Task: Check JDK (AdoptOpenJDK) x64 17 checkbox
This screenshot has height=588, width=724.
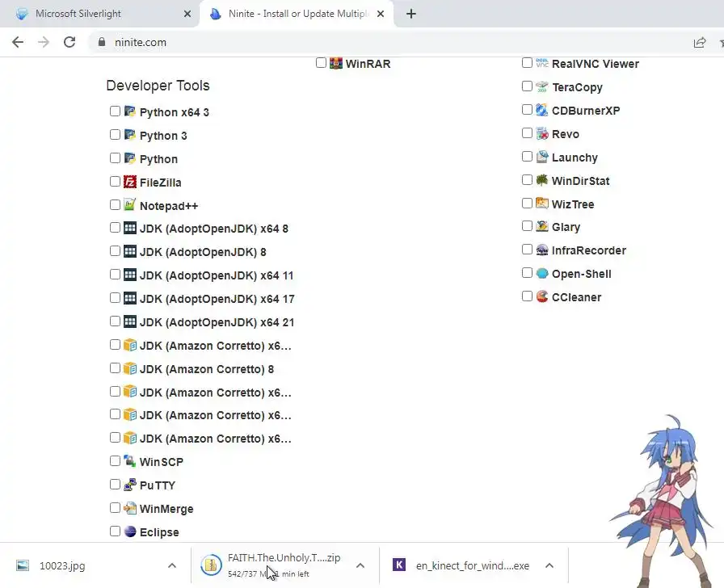Action: click(115, 298)
